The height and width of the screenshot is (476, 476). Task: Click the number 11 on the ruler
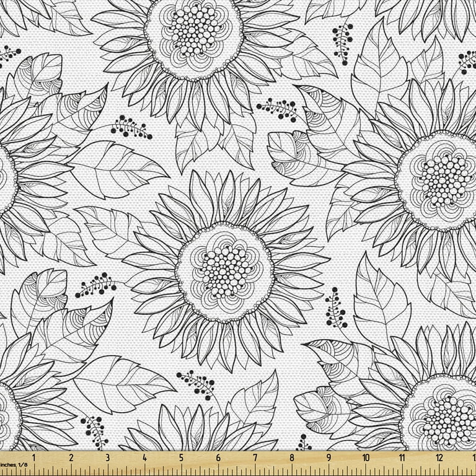[402, 457]
